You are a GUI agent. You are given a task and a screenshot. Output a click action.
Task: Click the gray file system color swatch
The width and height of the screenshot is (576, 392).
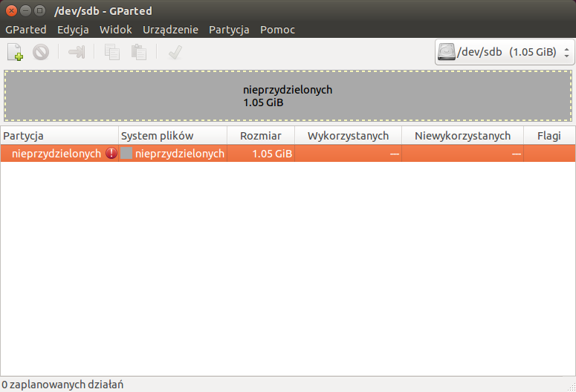click(126, 153)
